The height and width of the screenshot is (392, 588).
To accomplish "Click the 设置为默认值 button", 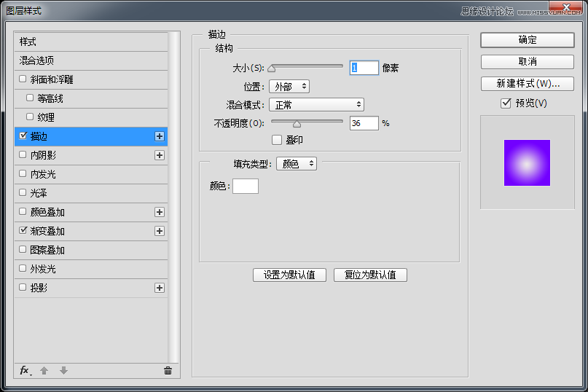I will click(x=289, y=275).
